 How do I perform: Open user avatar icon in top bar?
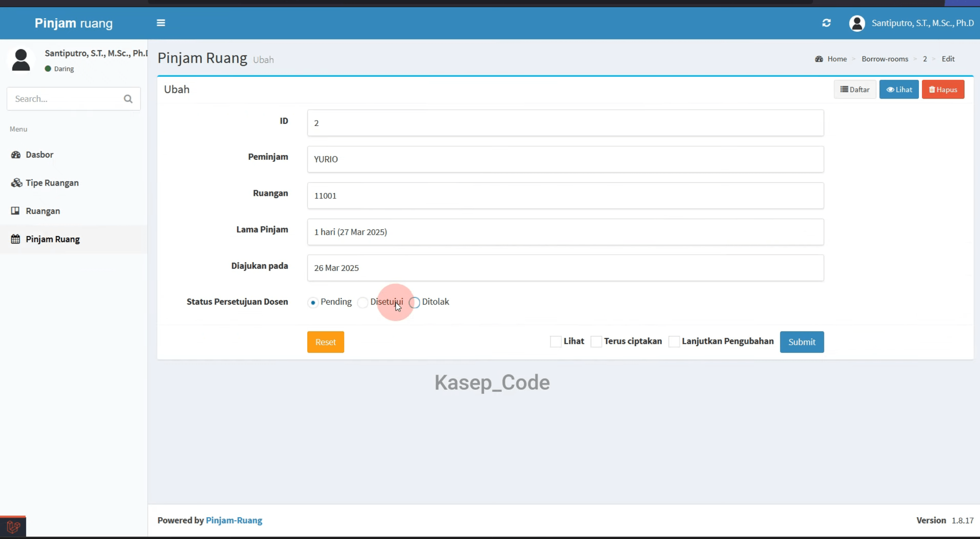pos(857,23)
